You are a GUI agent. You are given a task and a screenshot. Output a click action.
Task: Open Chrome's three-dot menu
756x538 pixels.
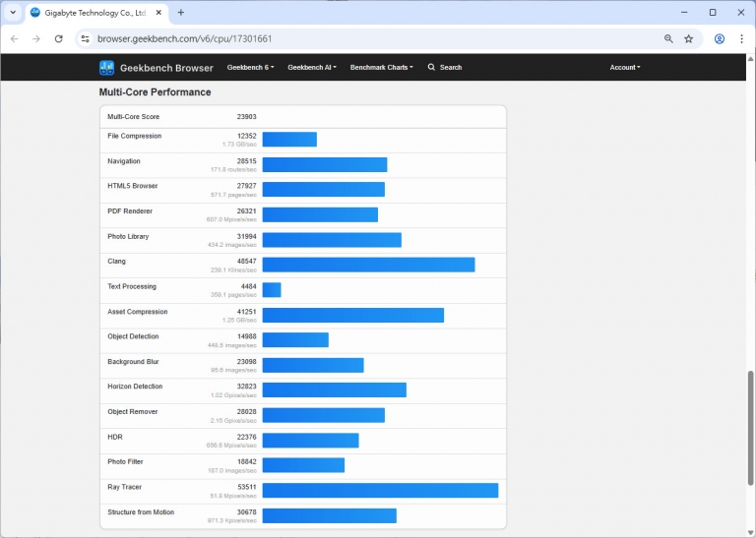741,38
